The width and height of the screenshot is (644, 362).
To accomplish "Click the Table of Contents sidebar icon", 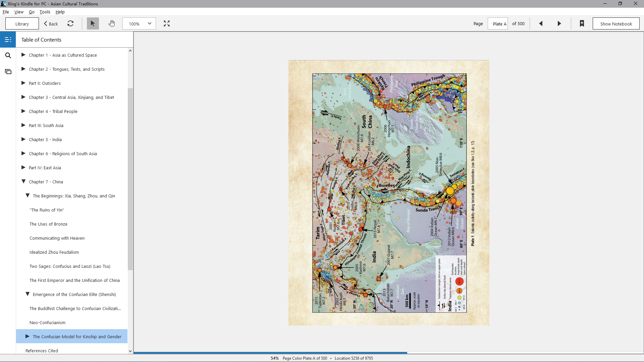I will click(x=8, y=40).
